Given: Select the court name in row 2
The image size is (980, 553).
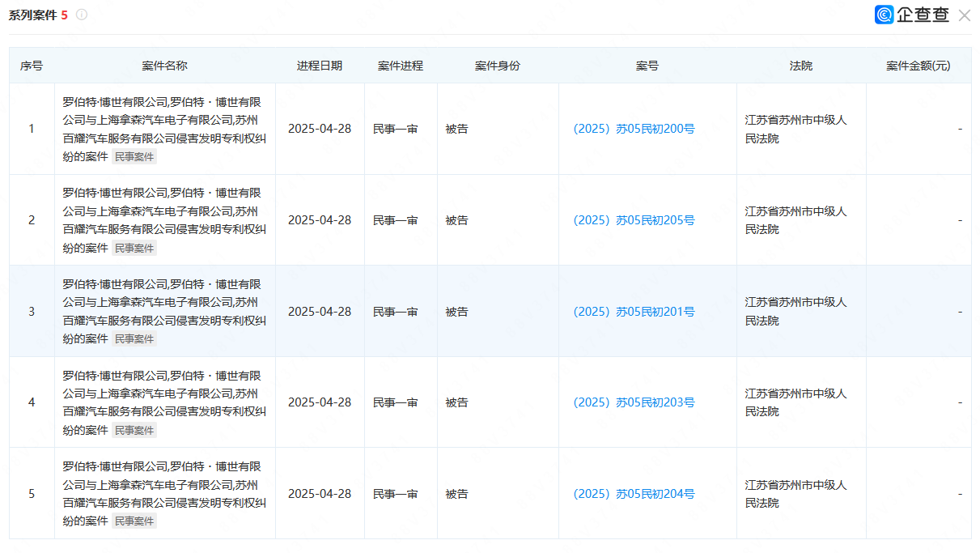Looking at the screenshot, I should [795, 220].
